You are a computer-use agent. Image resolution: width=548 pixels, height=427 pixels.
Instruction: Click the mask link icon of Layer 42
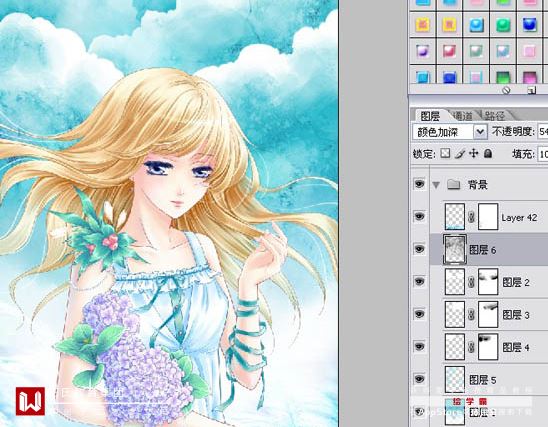pos(471,217)
